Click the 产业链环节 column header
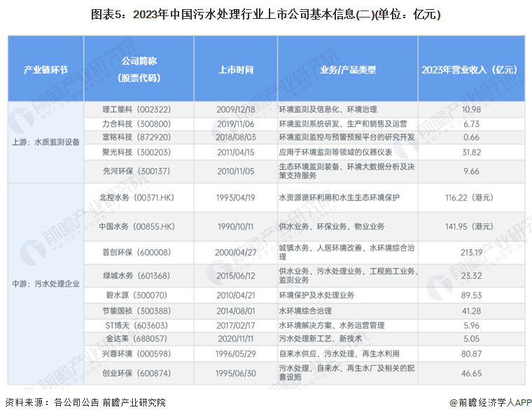 45,70
